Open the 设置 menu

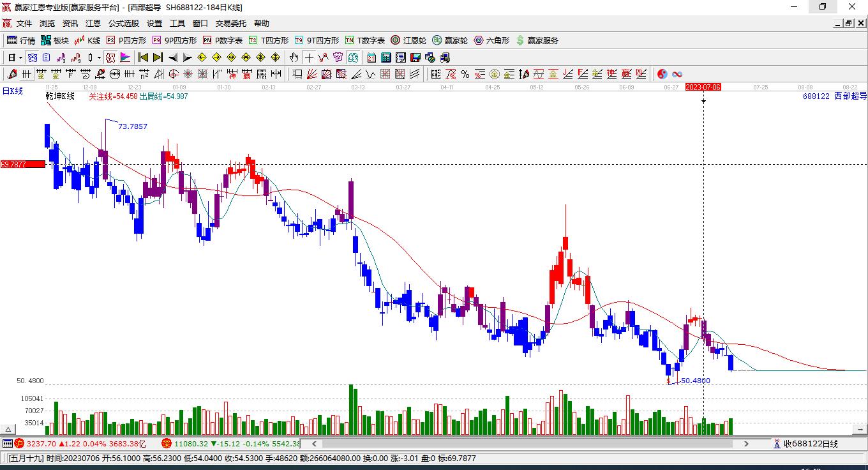click(x=154, y=24)
